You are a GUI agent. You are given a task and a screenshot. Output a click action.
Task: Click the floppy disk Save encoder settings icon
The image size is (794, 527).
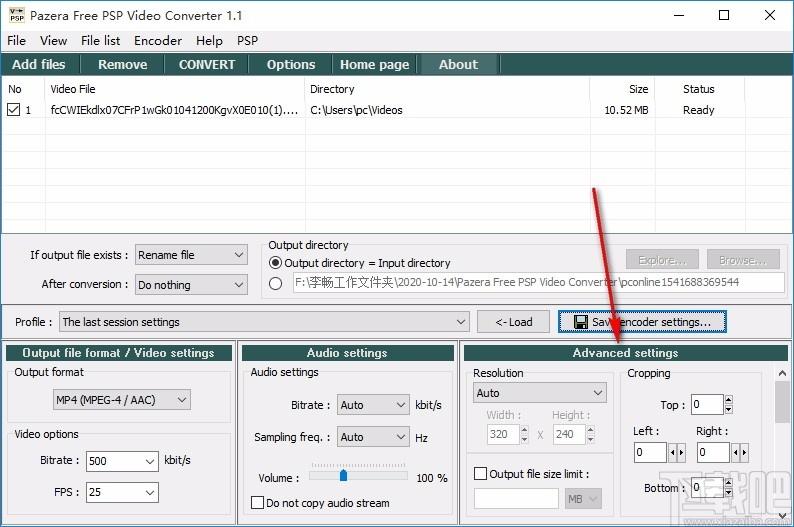click(x=580, y=322)
